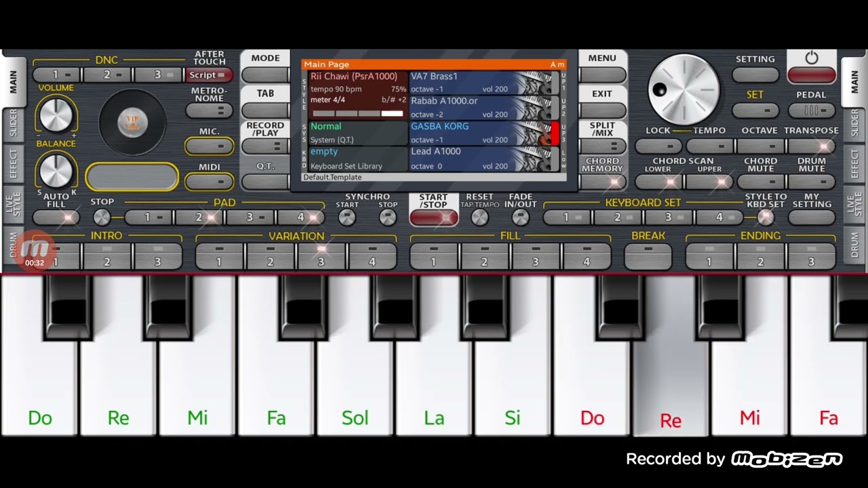Image resolution: width=868 pixels, height=488 pixels.
Task: Click the Synchro Stop round button
Action: (388, 217)
